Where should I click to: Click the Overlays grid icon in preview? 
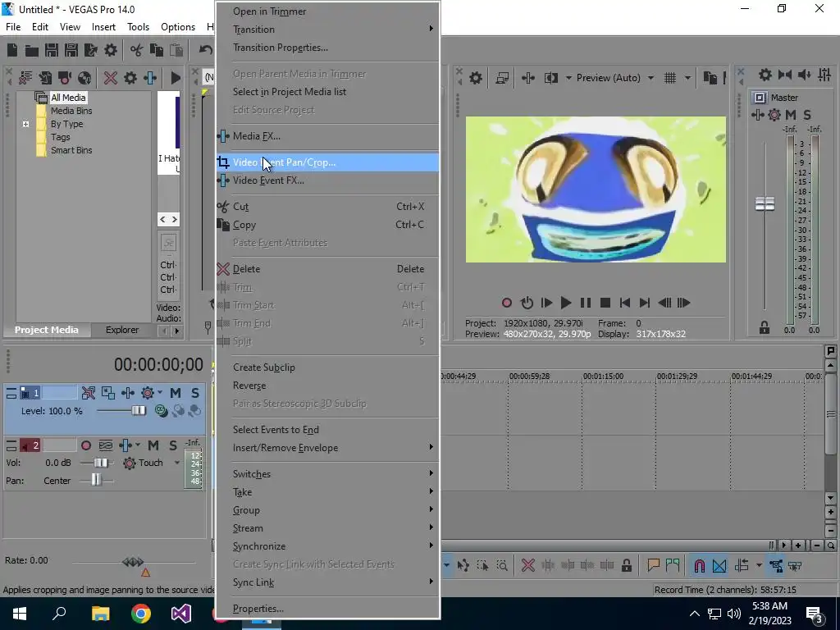pos(670,78)
